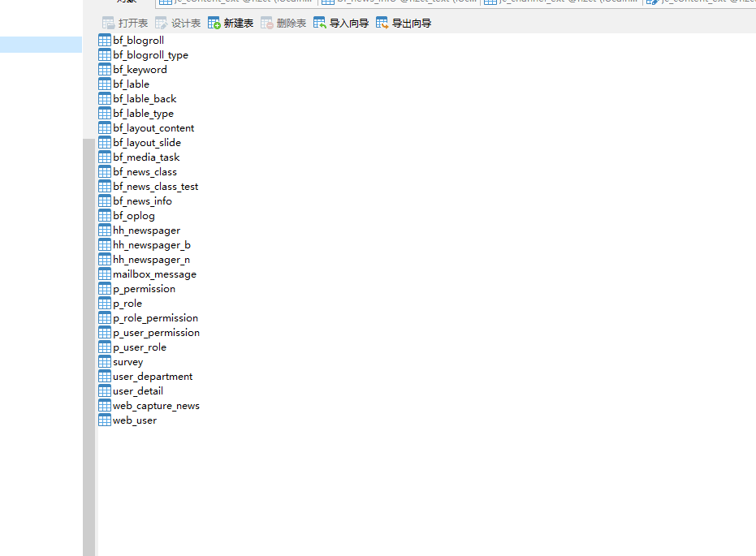Select the bf_news_class_test table icon
This screenshot has width=756, height=556.
click(105, 186)
